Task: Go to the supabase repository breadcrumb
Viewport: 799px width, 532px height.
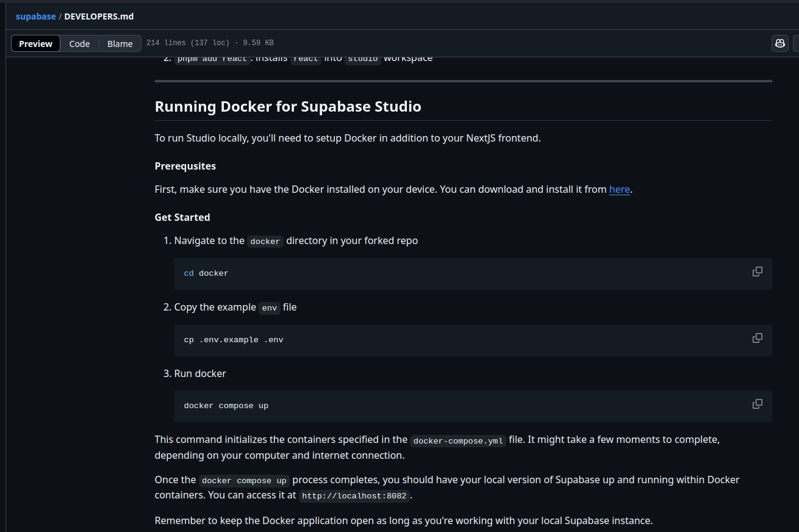Action: pyautogui.click(x=35, y=16)
